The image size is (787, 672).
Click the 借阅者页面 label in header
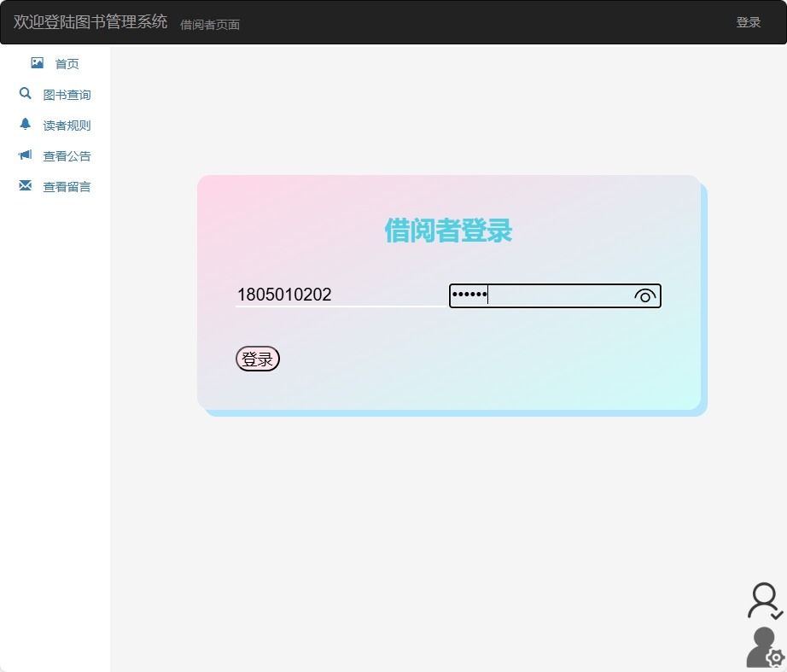point(209,25)
